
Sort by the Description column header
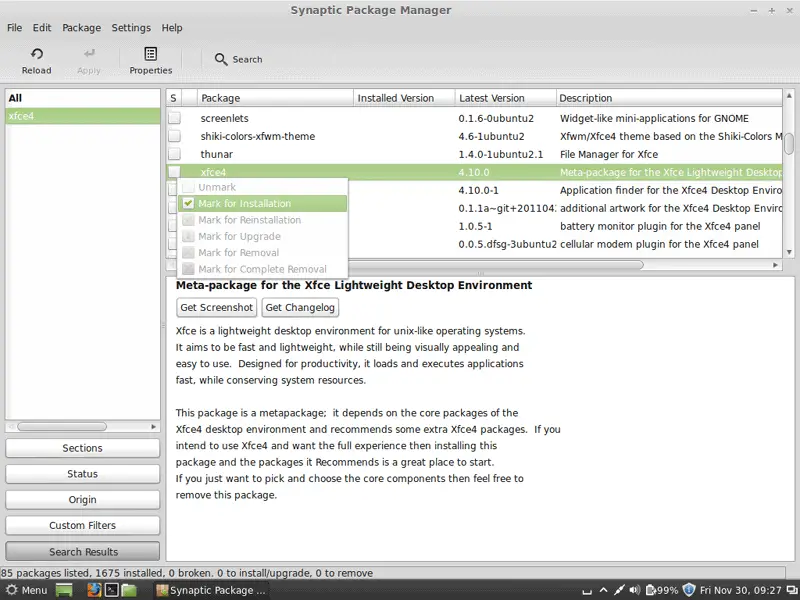coord(669,98)
